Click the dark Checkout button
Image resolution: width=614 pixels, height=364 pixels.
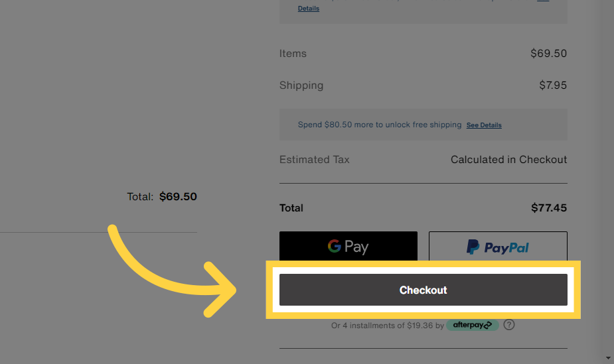click(423, 290)
